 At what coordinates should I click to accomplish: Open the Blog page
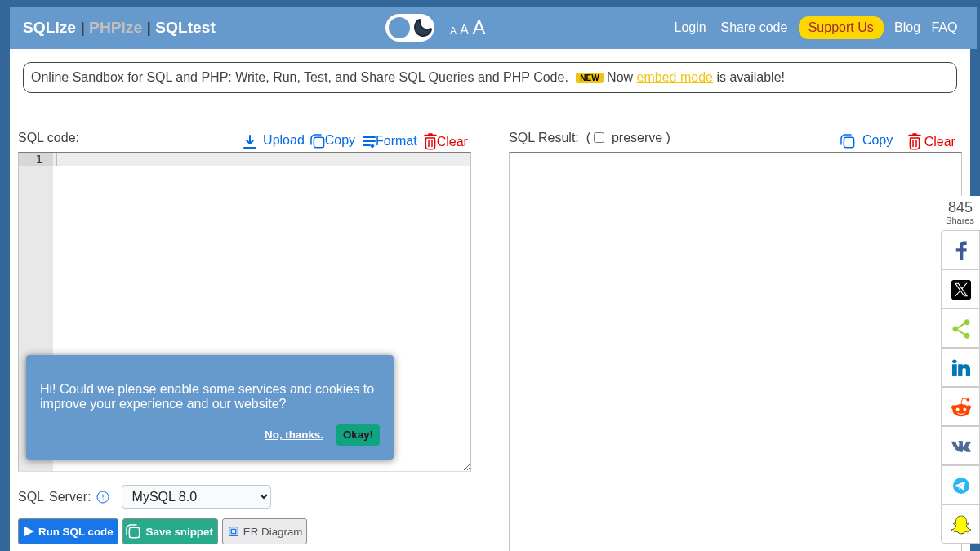tap(907, 28)
